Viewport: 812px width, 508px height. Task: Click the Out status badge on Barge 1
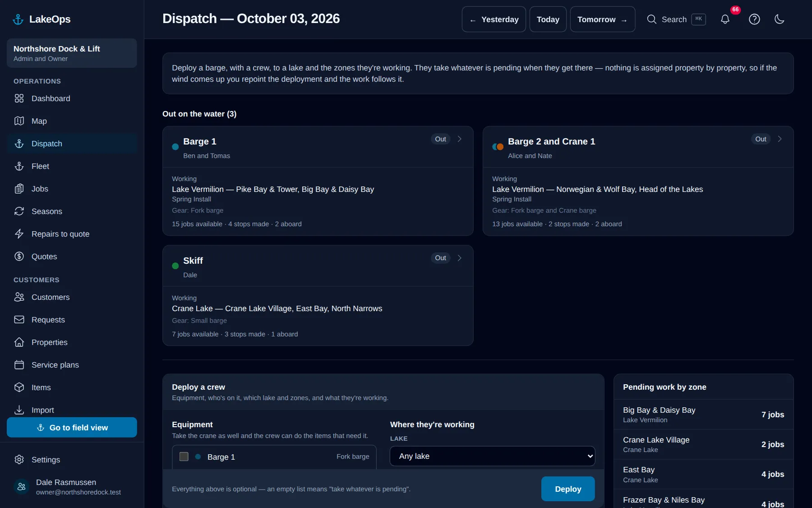pyautogui.click(x=441, y=139)
